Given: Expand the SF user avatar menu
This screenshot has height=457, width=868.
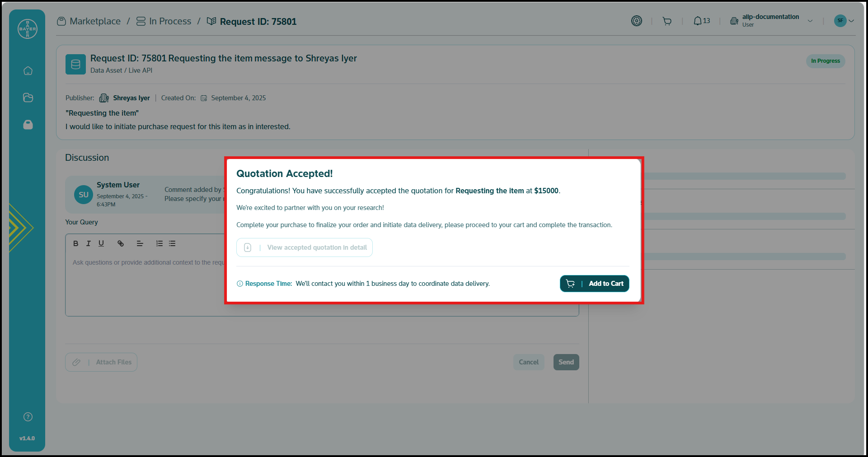Looking at the screenshot, I should pos(844,21).
